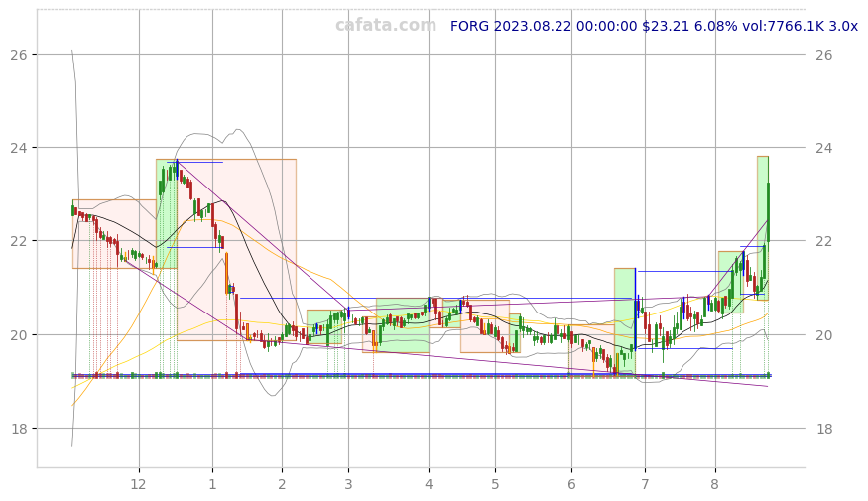Select the 20 price label on left axis
Viewport: 868px width, 501px height.
tap(19, 335)
